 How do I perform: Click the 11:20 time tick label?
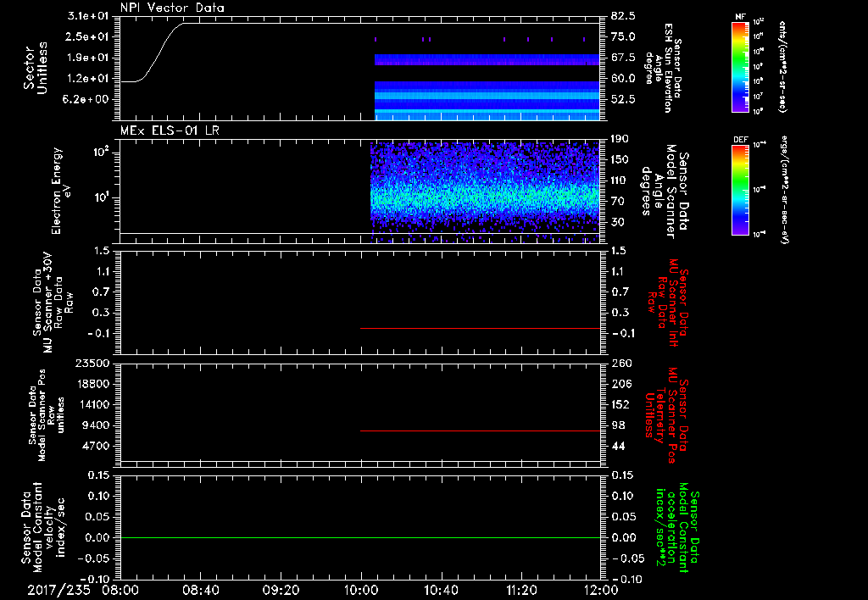521,590
